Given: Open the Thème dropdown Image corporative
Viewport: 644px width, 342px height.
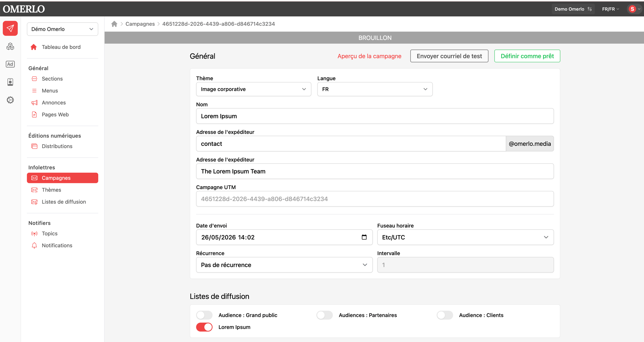Looking at the screenshot, I should (254, 89).
